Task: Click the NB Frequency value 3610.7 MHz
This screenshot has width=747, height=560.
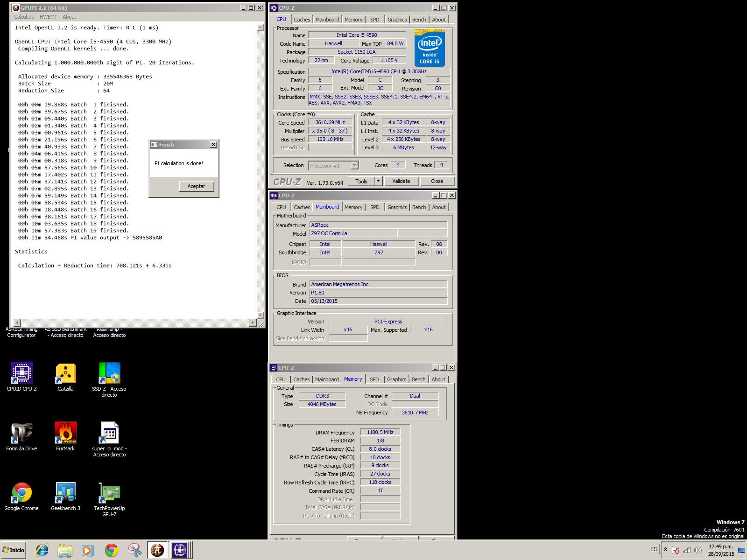Action: [415, 413]
